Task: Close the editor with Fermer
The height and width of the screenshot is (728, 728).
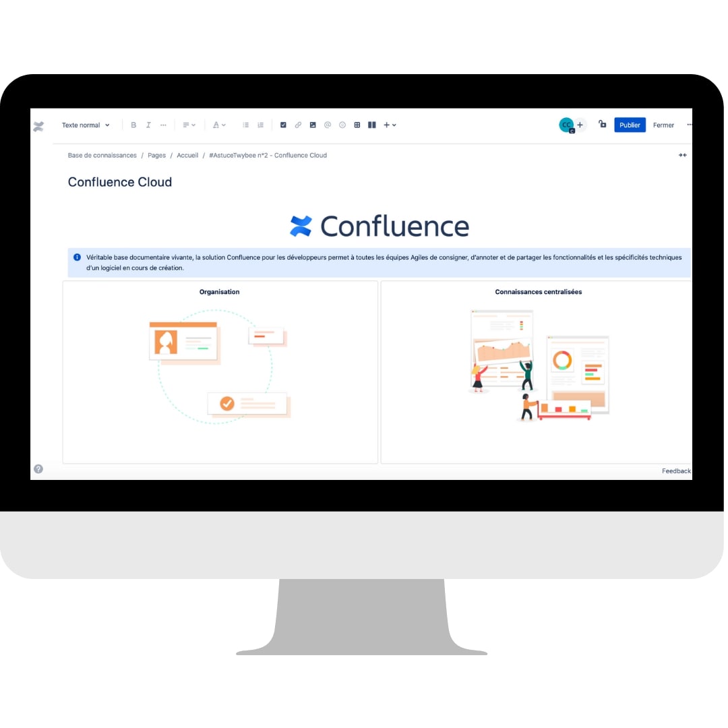Action: point(663,125)
